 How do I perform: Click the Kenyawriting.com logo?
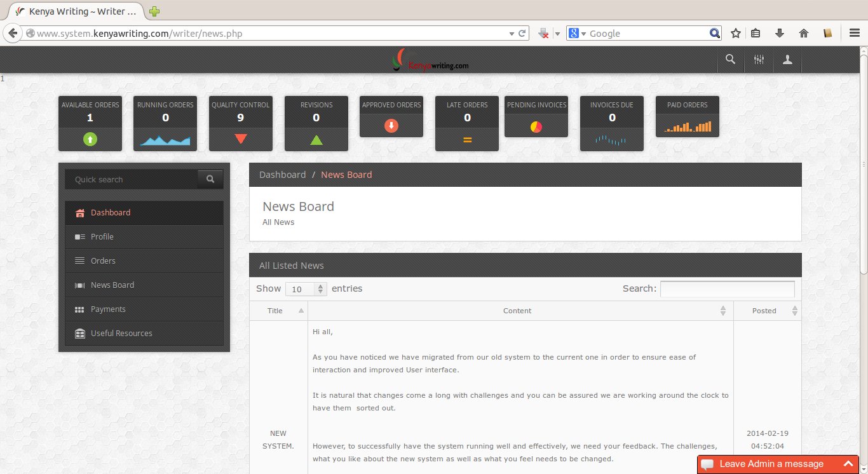(432, 61)
